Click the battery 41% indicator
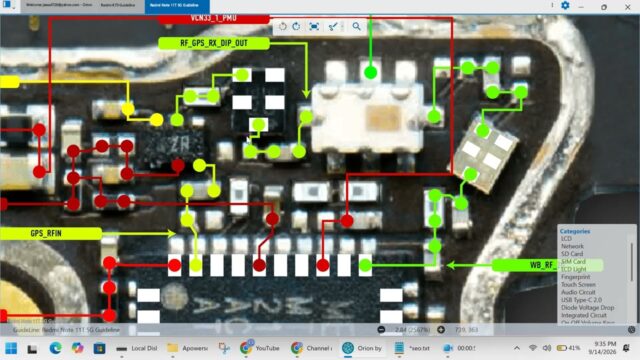 569,348
